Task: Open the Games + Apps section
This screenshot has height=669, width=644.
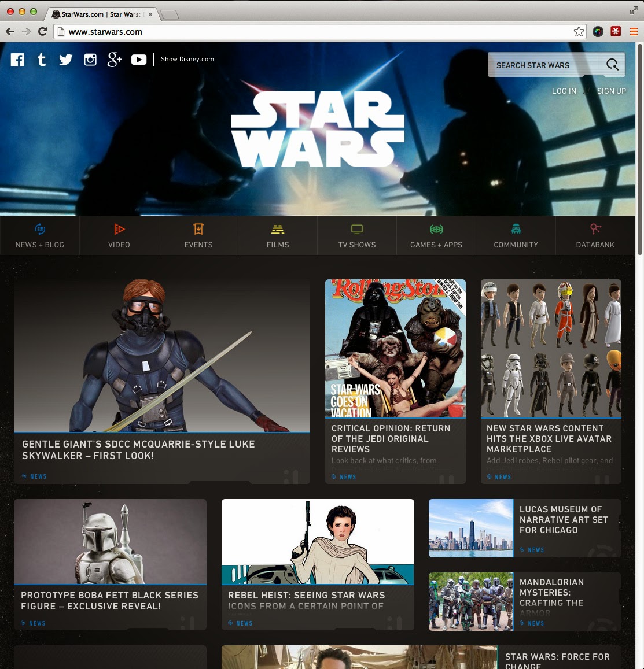Action: 436,235
